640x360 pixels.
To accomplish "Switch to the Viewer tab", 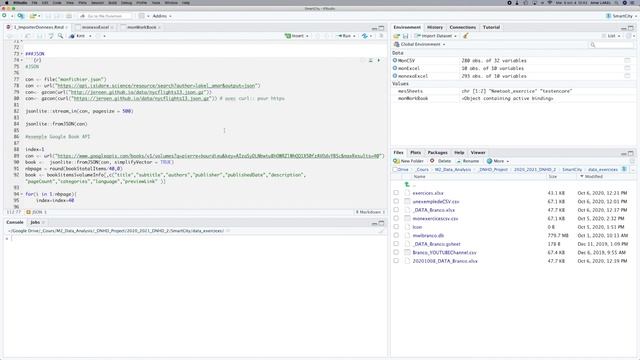I will 478,153.
